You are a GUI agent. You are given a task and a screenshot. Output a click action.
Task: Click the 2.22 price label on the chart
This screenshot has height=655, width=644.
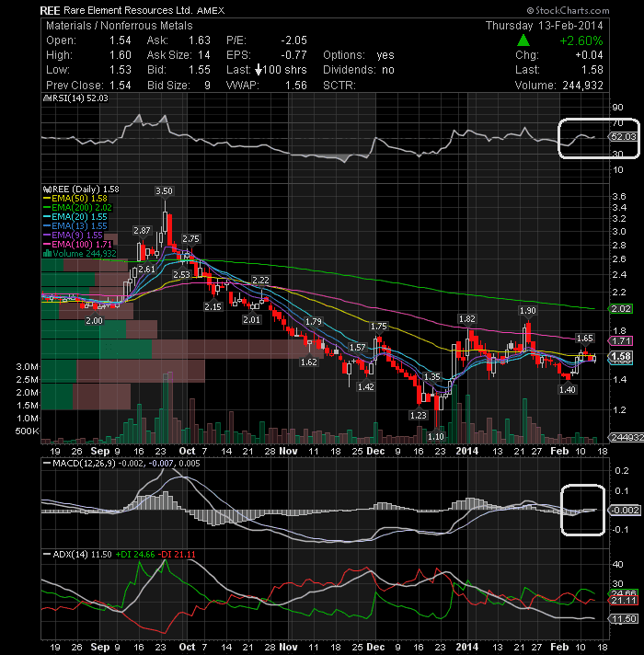click(260, 281)
